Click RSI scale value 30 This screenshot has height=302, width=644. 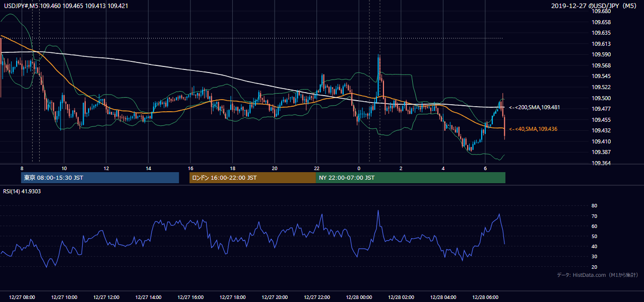tap(594, 256)
